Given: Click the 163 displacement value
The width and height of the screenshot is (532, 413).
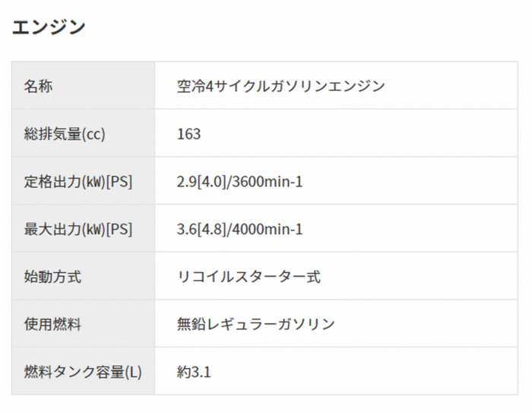Looking at the screenshot, I should click(188, 134).
